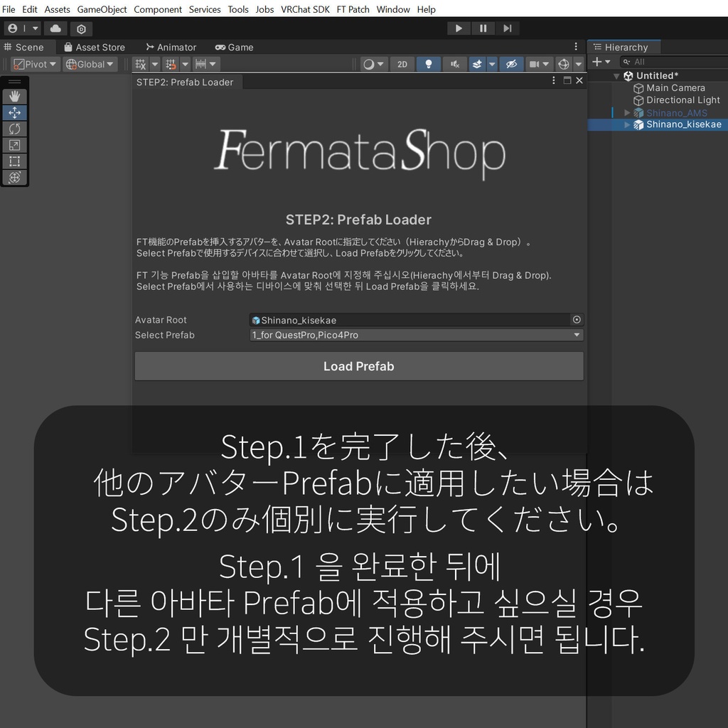Select the Scale tool
The image size is (728, 728).
coord(14,145)
